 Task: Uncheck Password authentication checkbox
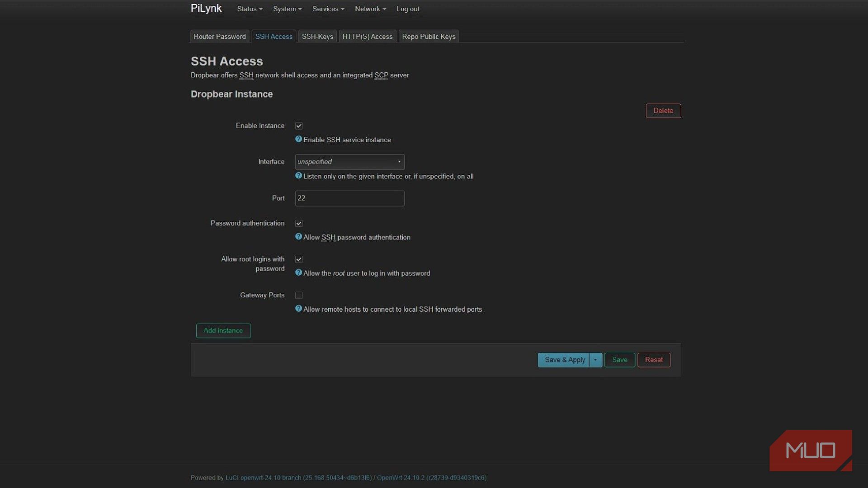coord(299,223)
